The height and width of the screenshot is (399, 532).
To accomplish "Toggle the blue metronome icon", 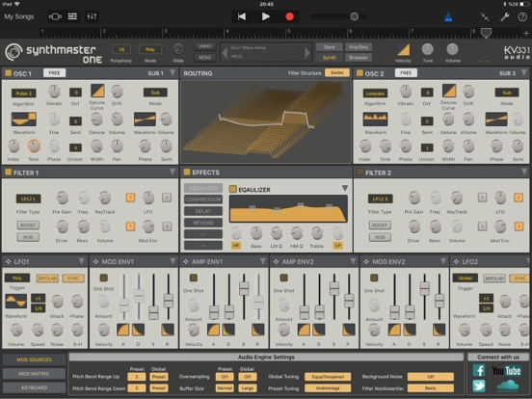I will 448,16.
